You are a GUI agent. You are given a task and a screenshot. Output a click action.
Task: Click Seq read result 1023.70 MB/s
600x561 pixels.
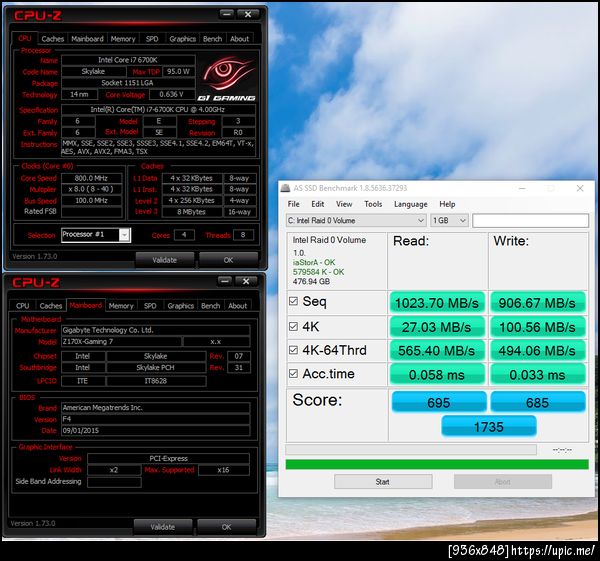[x=437, y=303]
